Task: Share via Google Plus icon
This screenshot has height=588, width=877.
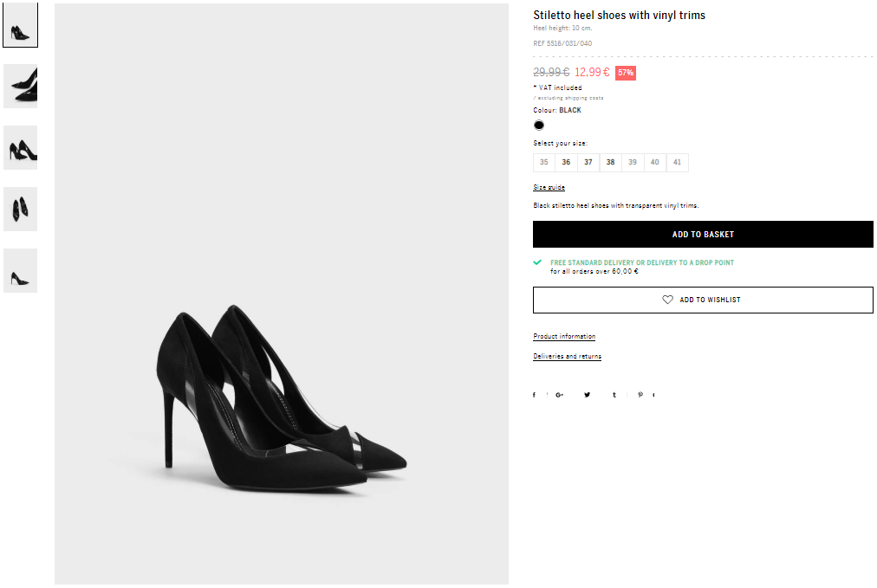Action: (559, 395)
